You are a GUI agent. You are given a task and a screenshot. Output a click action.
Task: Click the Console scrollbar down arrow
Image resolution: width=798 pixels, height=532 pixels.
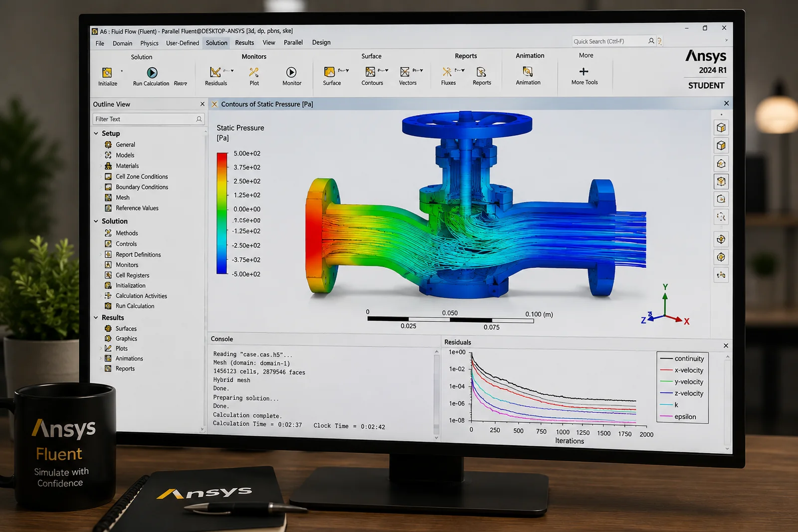click(x=436, y=438)
